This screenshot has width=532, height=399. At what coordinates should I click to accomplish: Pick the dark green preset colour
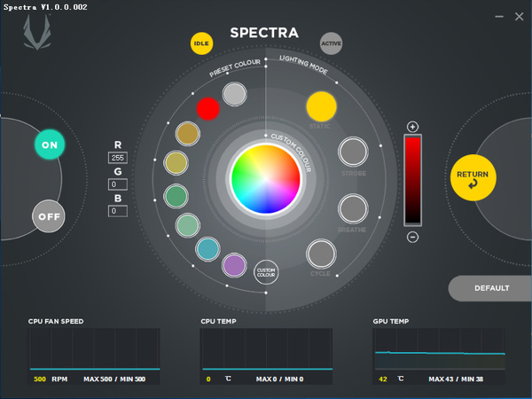[x=176, y=196]
